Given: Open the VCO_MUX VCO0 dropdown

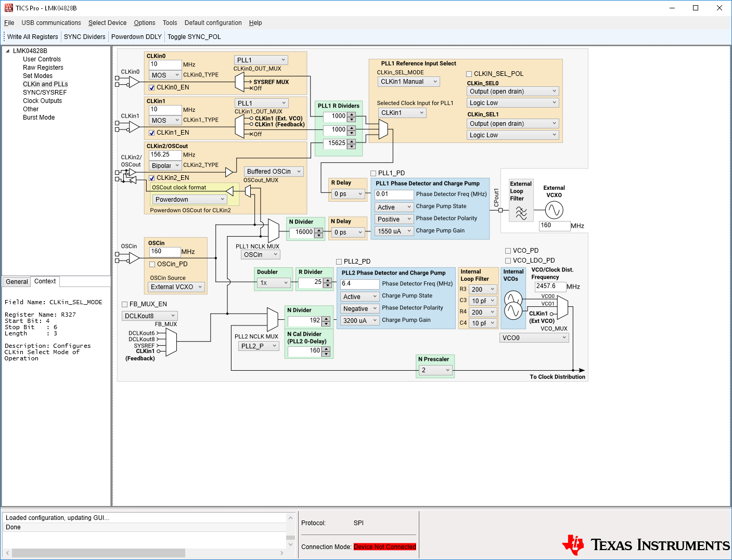Looking at the screenshot, I should 534,338.
